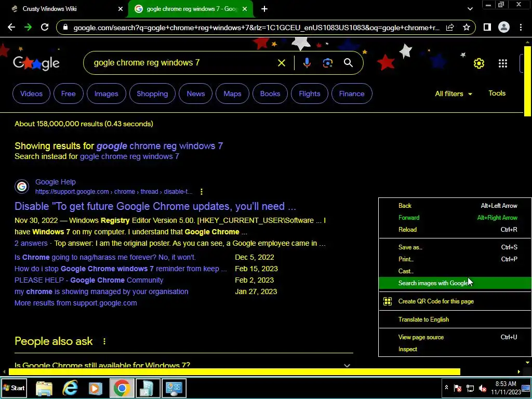
Task: Search by image with the Lens icon
Action: click(x=328, y=63)
